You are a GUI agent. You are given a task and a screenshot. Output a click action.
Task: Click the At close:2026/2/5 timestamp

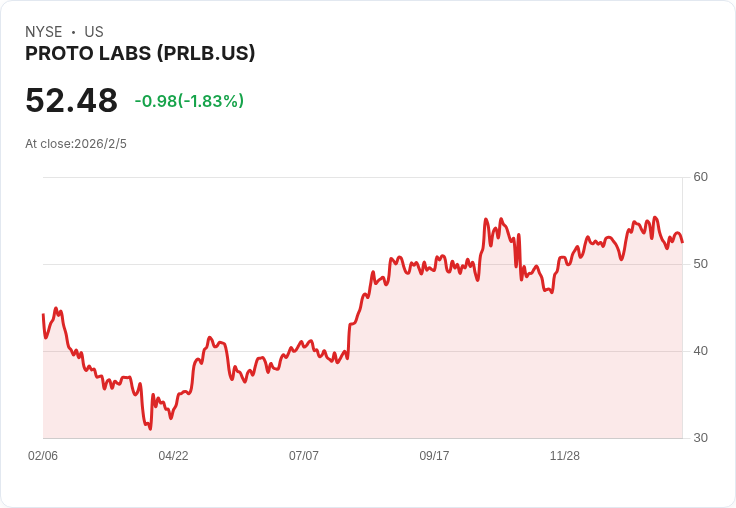click(76, 144)
